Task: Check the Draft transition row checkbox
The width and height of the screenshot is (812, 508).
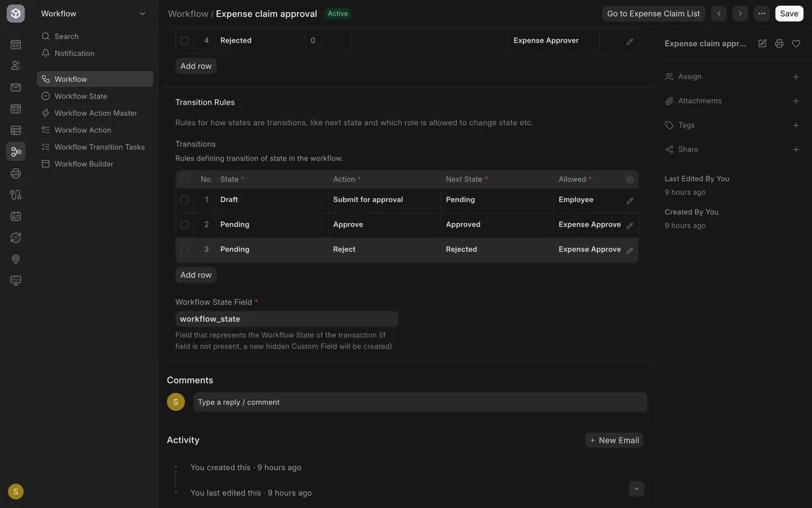Action: [x=184, y=199]
